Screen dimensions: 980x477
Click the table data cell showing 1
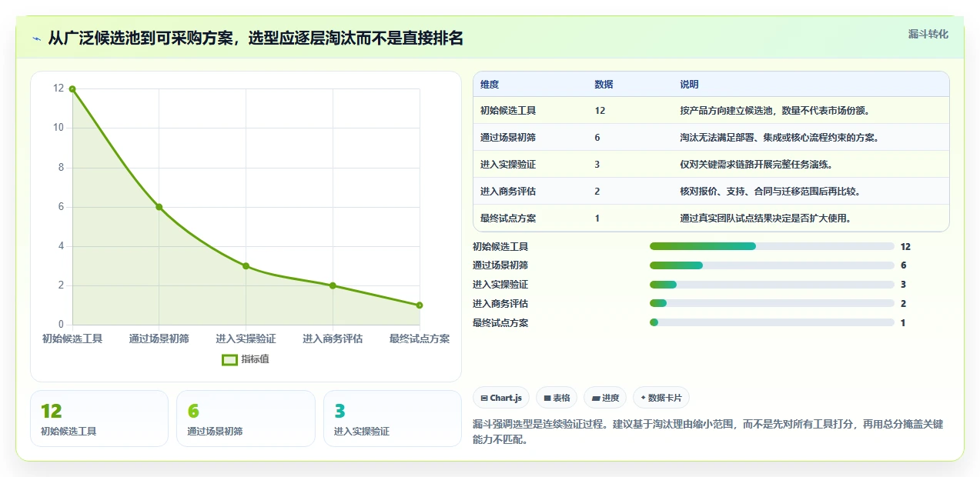[597, 218]
